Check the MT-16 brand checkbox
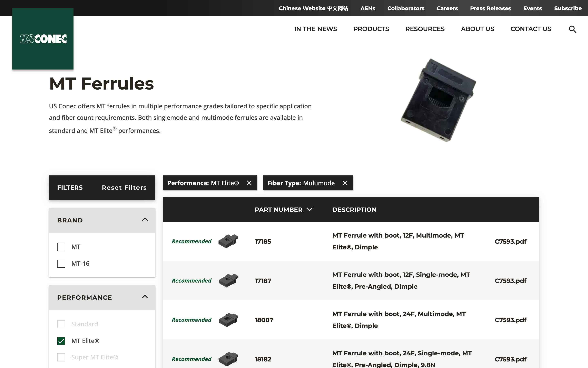The height and width of the screenshot is (368, 588). pos(61,264)
